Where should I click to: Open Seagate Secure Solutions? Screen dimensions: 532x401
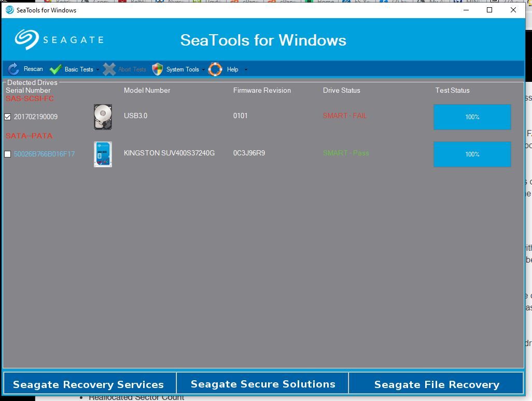click(262, 383)
